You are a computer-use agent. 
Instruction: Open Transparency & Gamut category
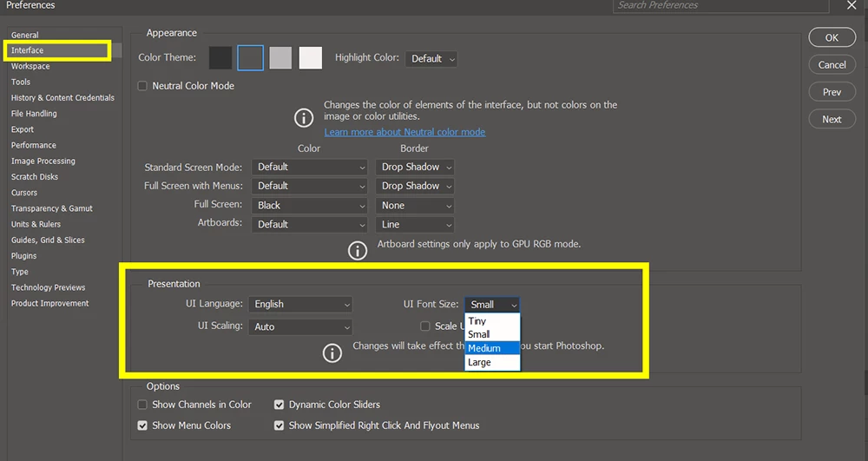(52, 208)
